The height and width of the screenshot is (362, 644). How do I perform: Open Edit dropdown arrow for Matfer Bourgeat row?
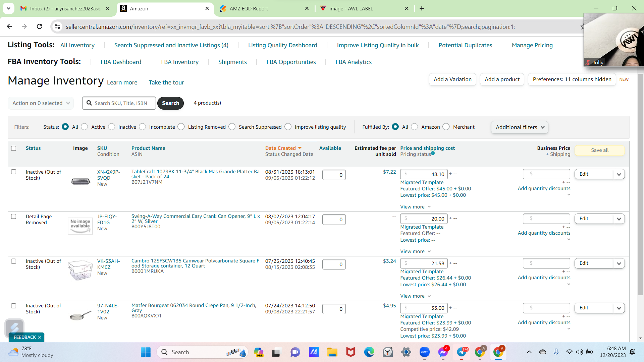619,308
